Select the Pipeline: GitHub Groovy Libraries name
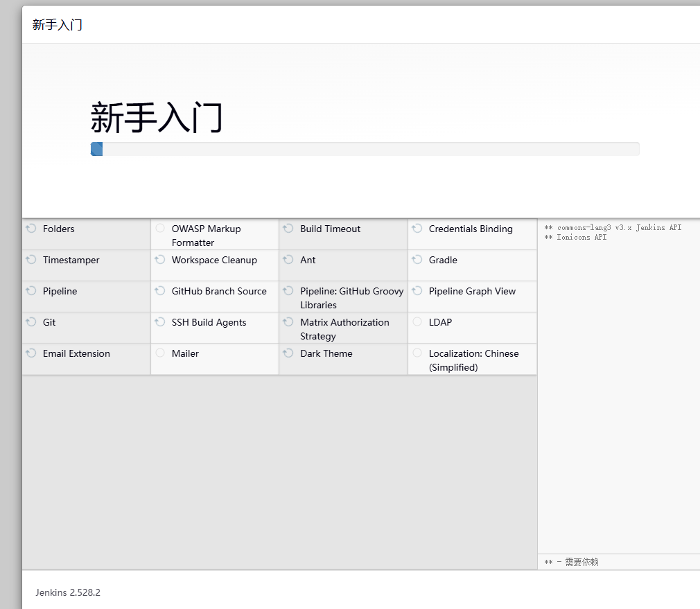This screenshot has height=609, width=700. click(352, 298)
